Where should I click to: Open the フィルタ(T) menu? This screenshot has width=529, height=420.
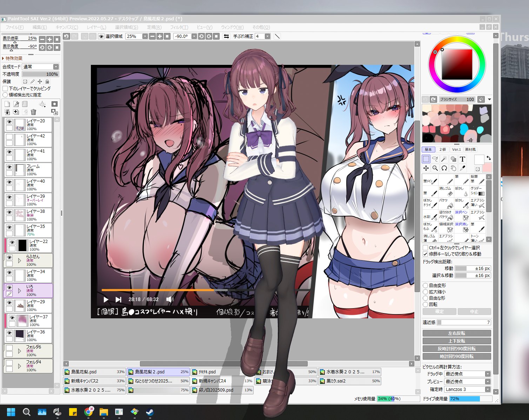179,27
